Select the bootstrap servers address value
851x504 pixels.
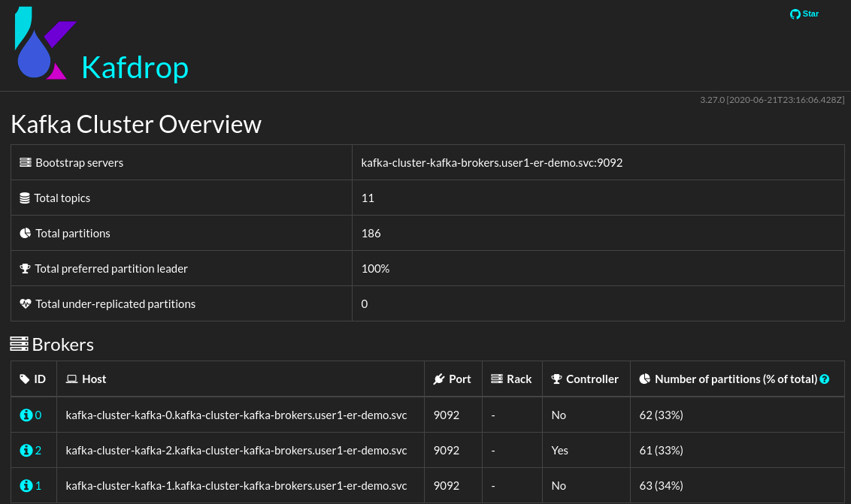coord(492,163)
